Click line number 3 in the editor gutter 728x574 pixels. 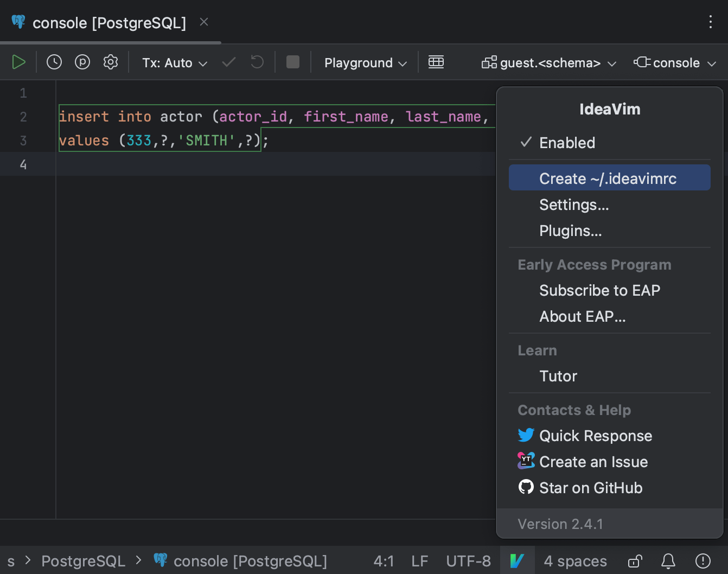coord(23,140)
